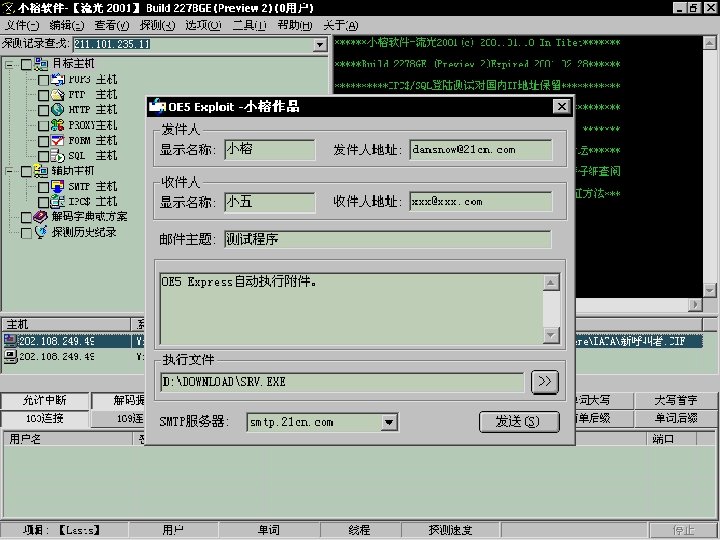Check the HTTP 主机 checkbox
Viewport: 720px width, 540px height.
click(43, 111)
